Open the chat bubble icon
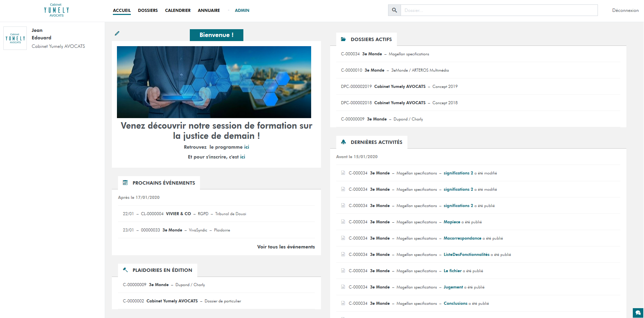The width and height of the screenshot is (644, 318). [638, 313]
